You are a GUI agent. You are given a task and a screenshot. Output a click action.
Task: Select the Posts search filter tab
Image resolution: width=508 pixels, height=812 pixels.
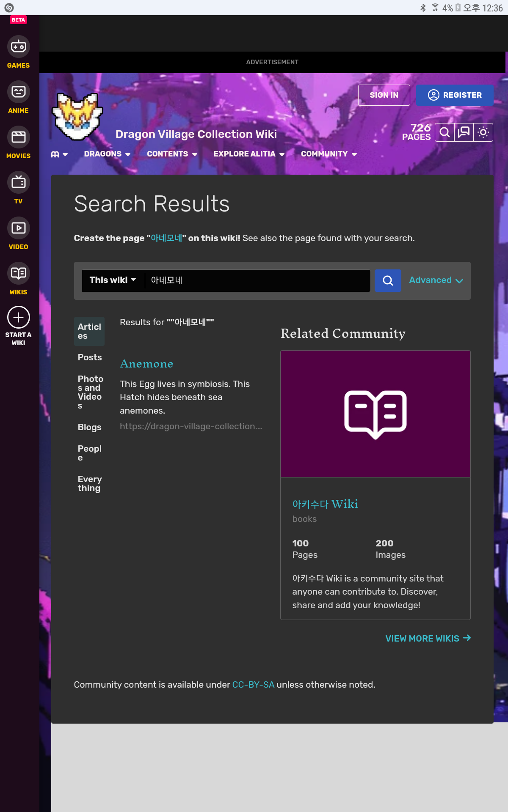click(90, 357)
